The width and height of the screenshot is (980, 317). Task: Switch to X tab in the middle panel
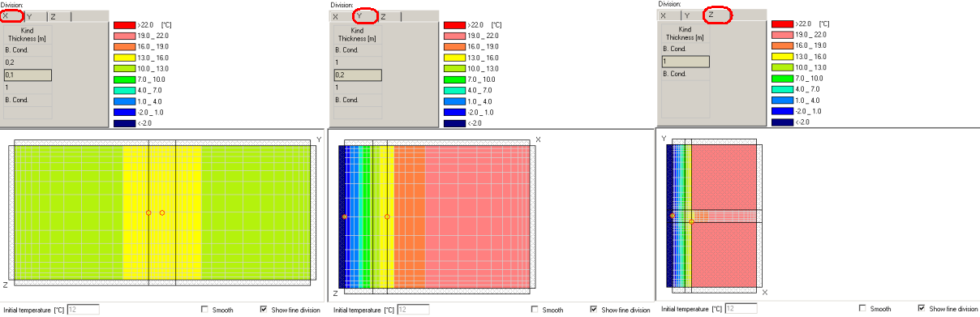click(340, 16)
